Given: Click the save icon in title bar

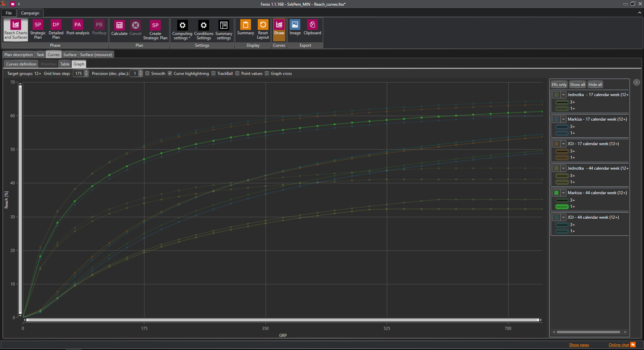Looking at the screenshot, I should [x=13, y=4].
